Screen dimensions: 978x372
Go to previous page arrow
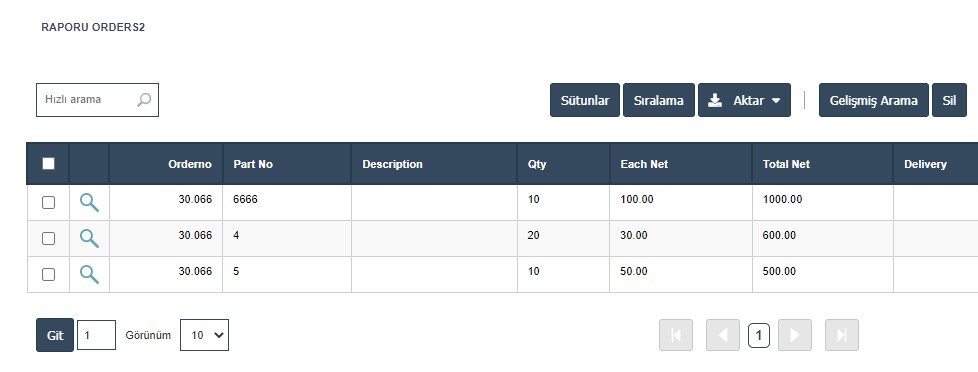(723, 335)
